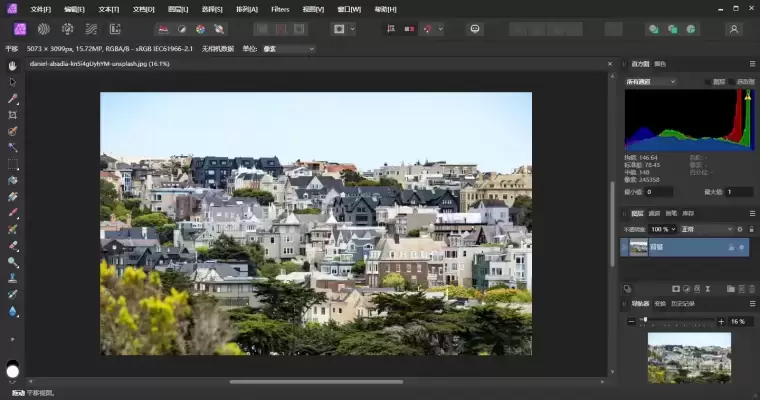Click the histogram minimum value field

pyautogui.click(x=658, y=192)
